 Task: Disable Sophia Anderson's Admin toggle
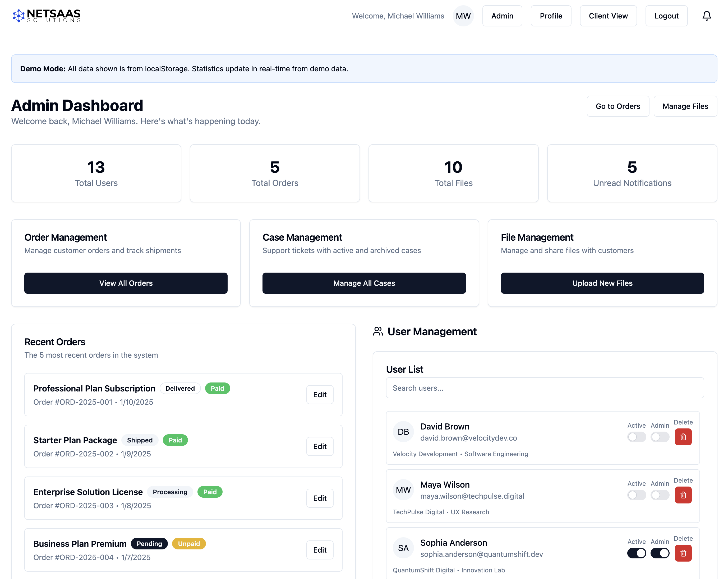(660, 553)
